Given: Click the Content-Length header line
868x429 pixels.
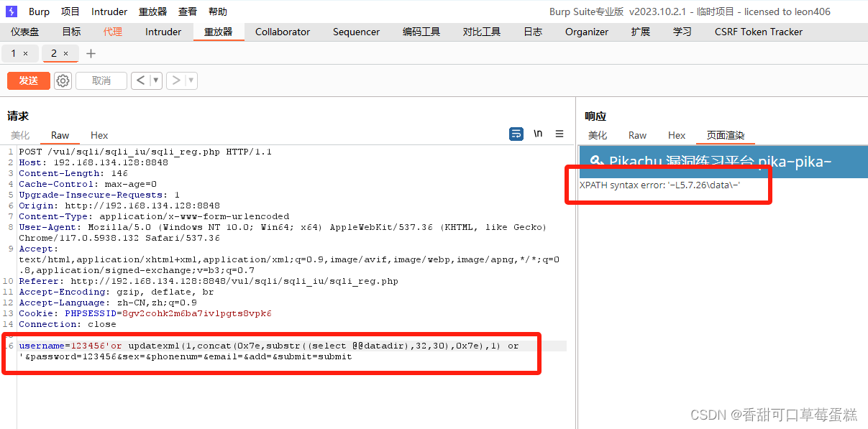Looking at the screenshot, I should point(73,173).
